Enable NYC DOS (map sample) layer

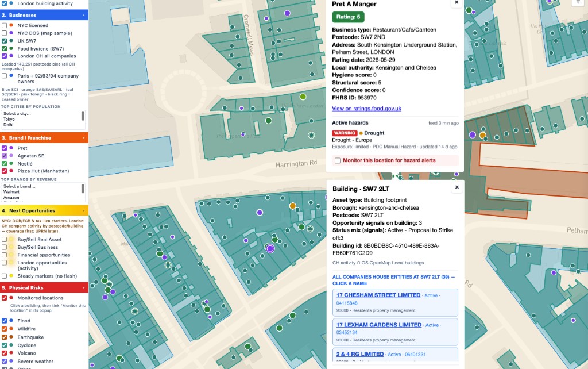pyautogui.click(x=4, y=33)
